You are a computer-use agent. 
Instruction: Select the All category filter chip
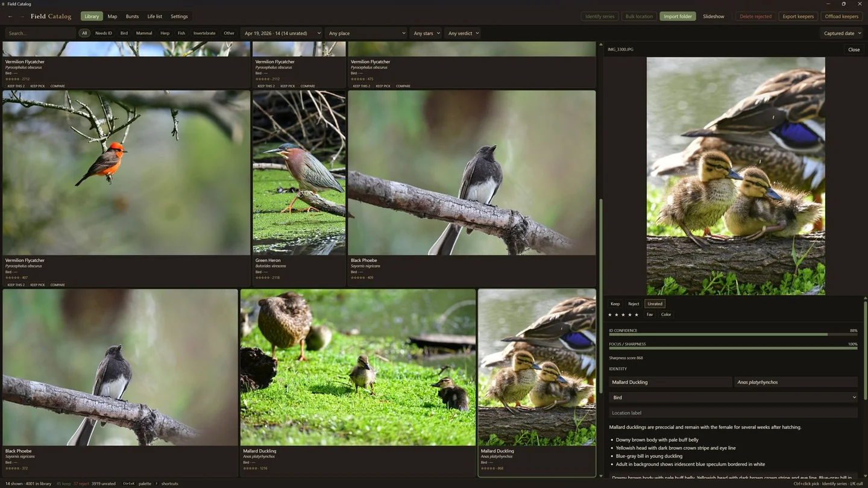pyautogui.click(x=84, y=33)
